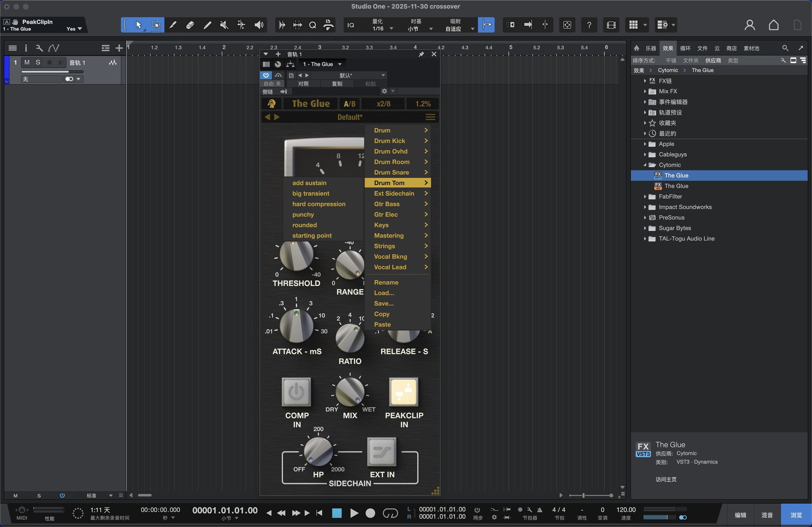Select the Eraser tool

tap(190, 25)
